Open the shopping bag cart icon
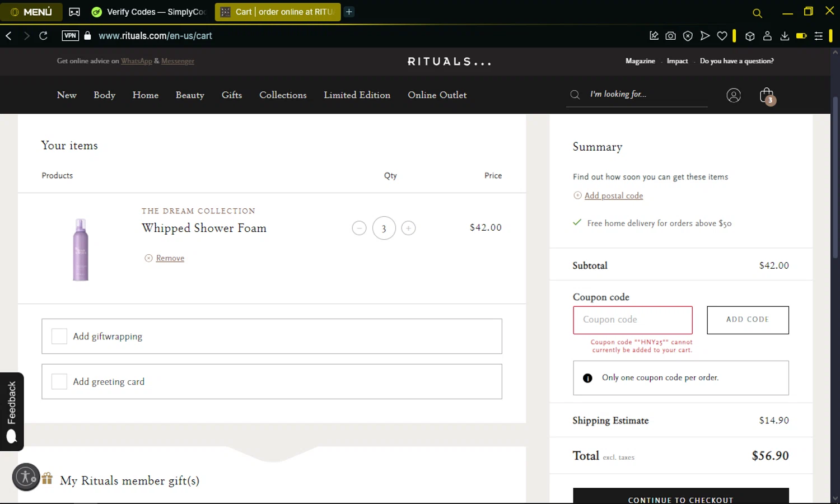Screen dimensions: 840x504 [x=767, y=96]
